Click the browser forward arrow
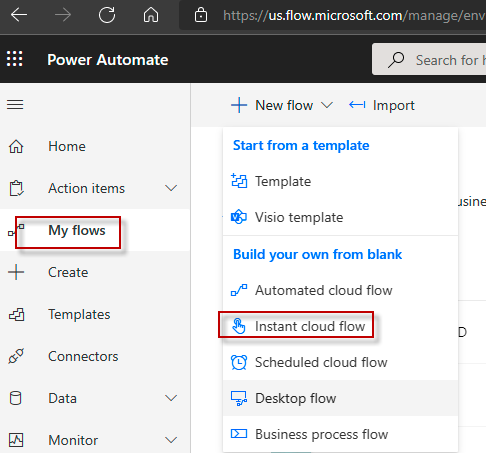Viewport: 486px width, 453px height. [x=63, y=15]
